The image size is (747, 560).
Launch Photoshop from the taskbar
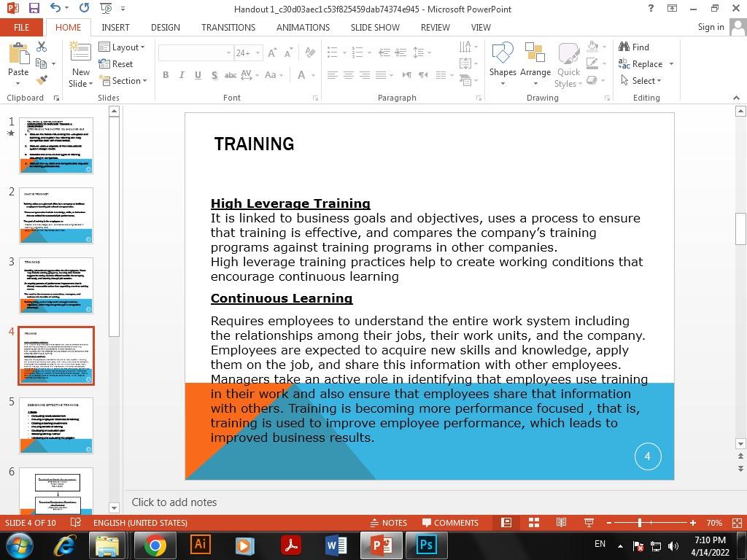pos(425,545)
